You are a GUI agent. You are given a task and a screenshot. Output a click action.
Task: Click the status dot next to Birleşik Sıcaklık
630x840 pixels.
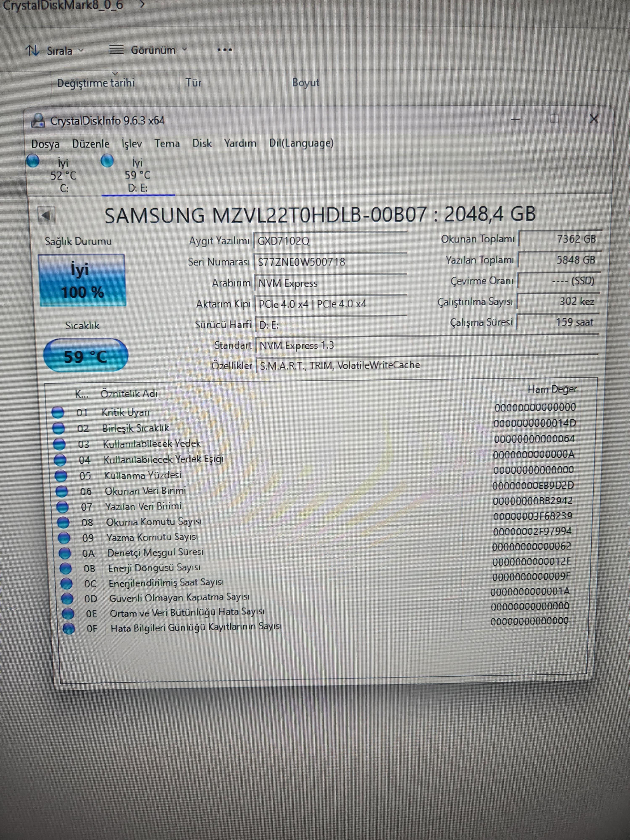point(58,428)
